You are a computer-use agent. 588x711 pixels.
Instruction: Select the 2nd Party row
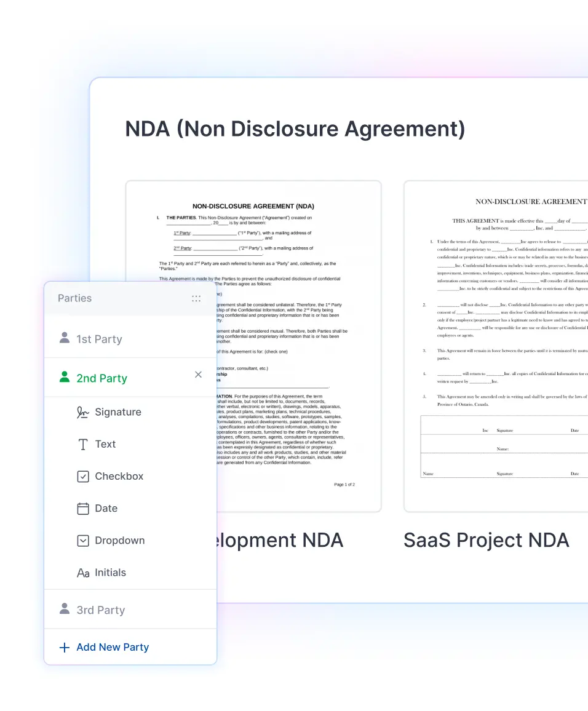point(130,378)
